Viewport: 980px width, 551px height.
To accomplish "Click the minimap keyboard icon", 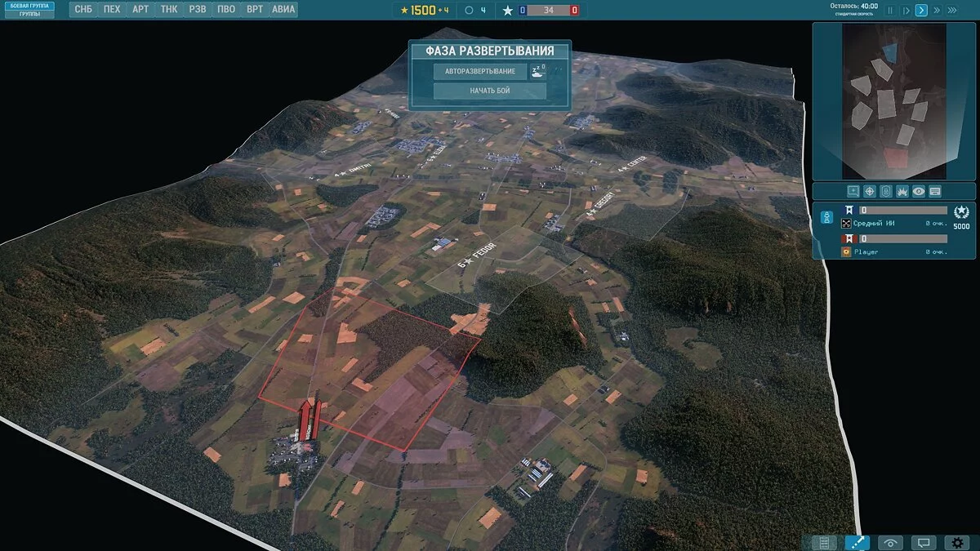I will (x=935, y=191).
